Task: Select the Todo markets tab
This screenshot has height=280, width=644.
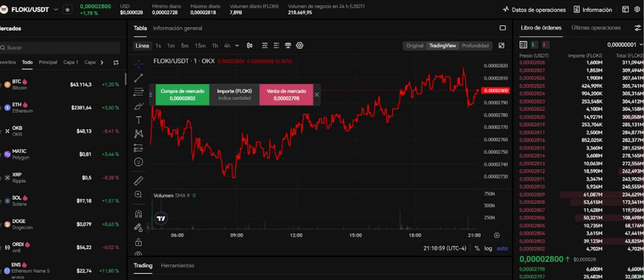Action: click(x=27, y=62)
